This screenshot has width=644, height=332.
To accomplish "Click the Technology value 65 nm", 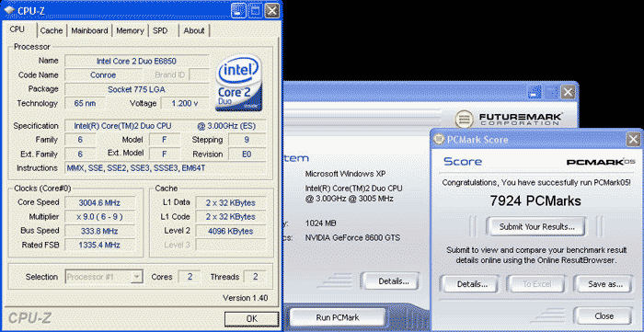I will pyautogui.click(x=85, y=103).
